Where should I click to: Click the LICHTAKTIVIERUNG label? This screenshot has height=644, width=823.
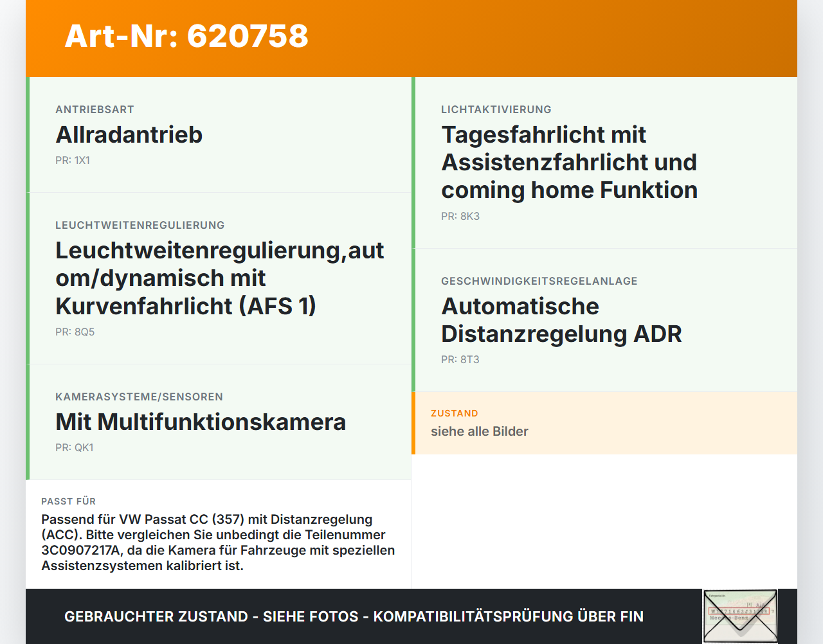click(496, 110)
